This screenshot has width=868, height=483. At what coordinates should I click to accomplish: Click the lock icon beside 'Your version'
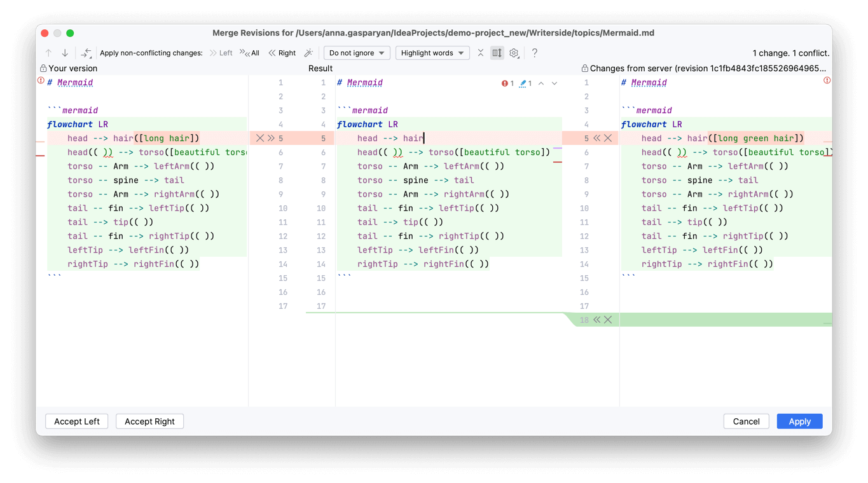43,68
